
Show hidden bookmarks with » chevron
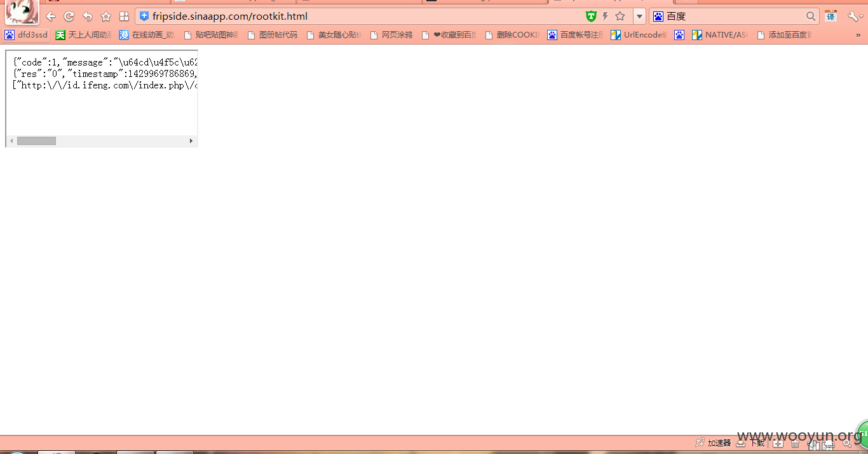(x=859, y=35)
